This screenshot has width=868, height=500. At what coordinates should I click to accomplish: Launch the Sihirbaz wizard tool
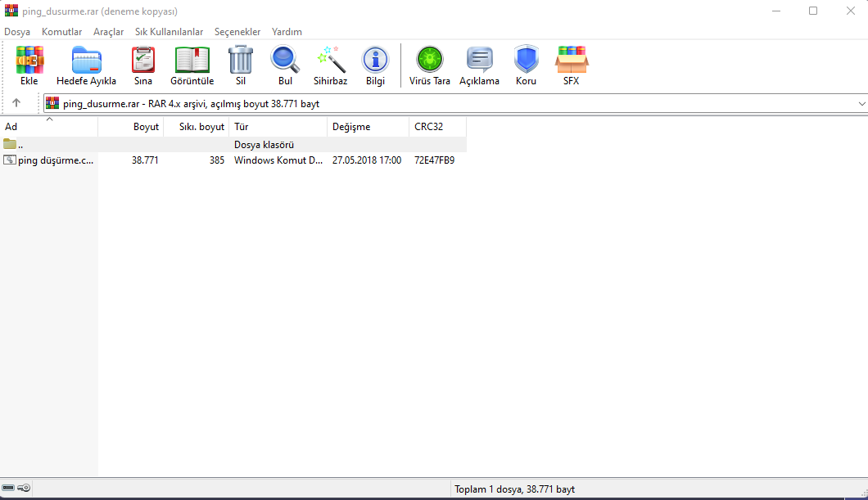click(331, 60)
